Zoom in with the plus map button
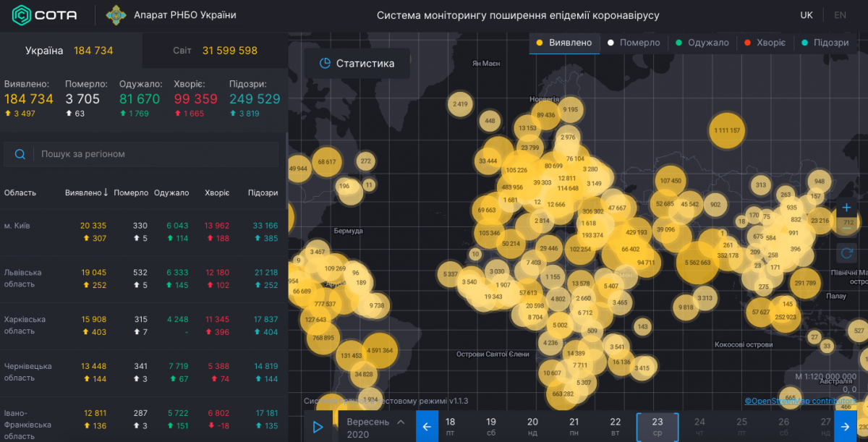This screenshot has width=868, height=442. click(847, 208)
